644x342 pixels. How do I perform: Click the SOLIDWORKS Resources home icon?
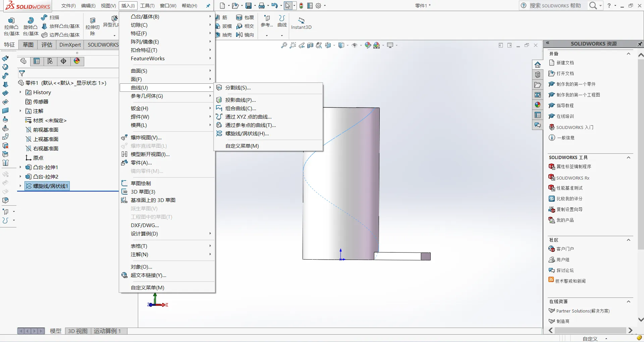[x=538, y=65]
